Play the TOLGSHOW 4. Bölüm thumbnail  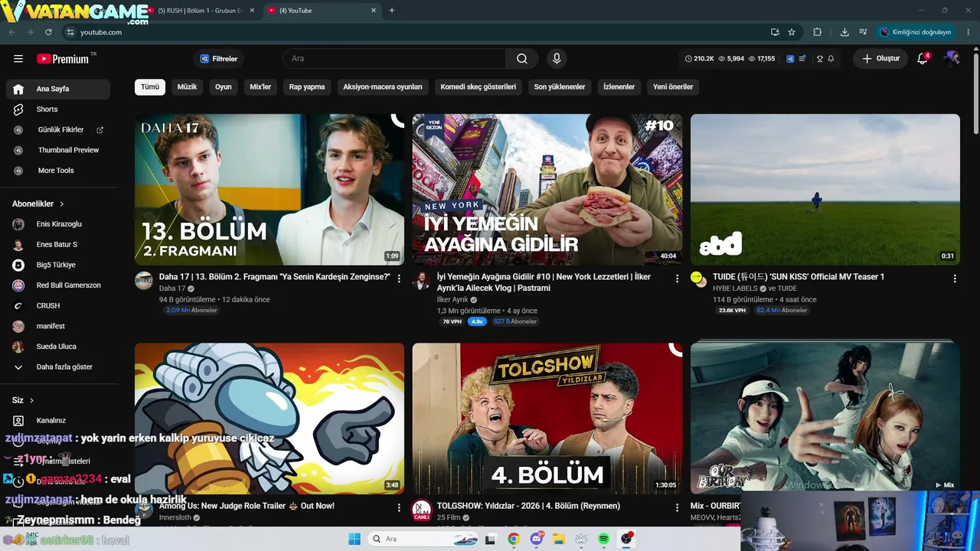click(x=547, y=419)
